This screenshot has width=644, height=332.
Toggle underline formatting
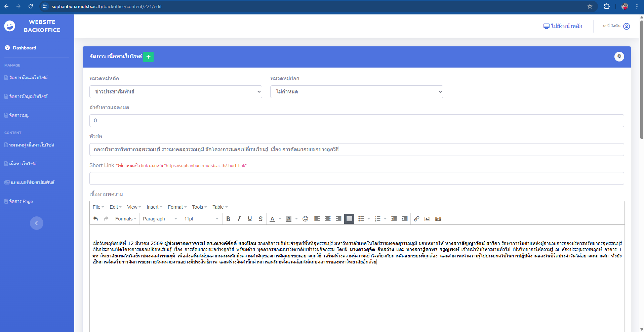250,219
